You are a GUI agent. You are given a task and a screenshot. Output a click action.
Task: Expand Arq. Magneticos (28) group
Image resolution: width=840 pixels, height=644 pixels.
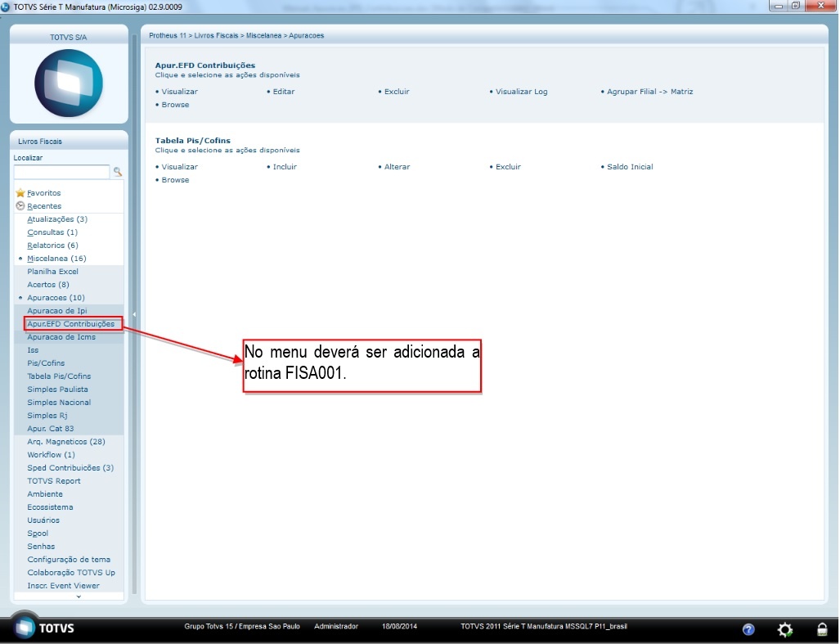pyautogui.click(x=66, y=442)
